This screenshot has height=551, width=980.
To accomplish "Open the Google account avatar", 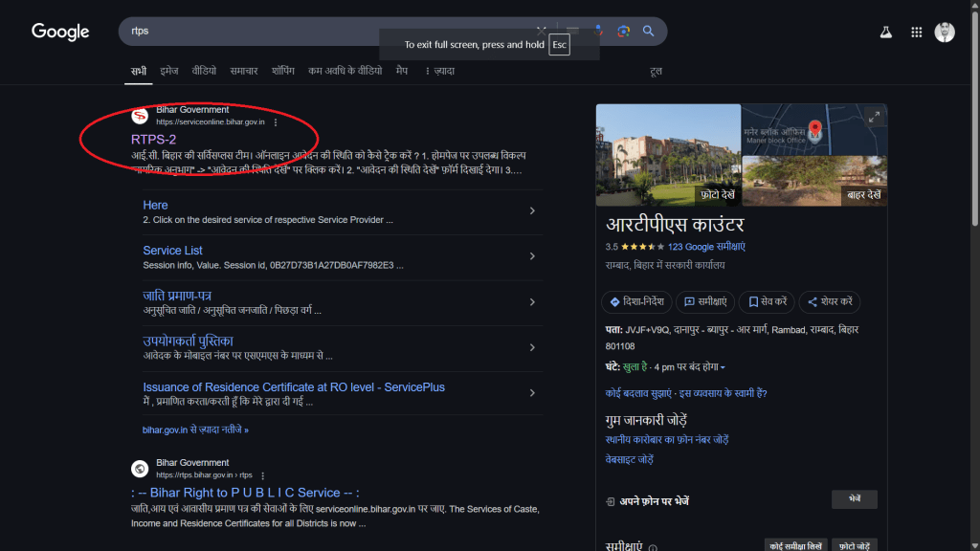I will [945, 32].
